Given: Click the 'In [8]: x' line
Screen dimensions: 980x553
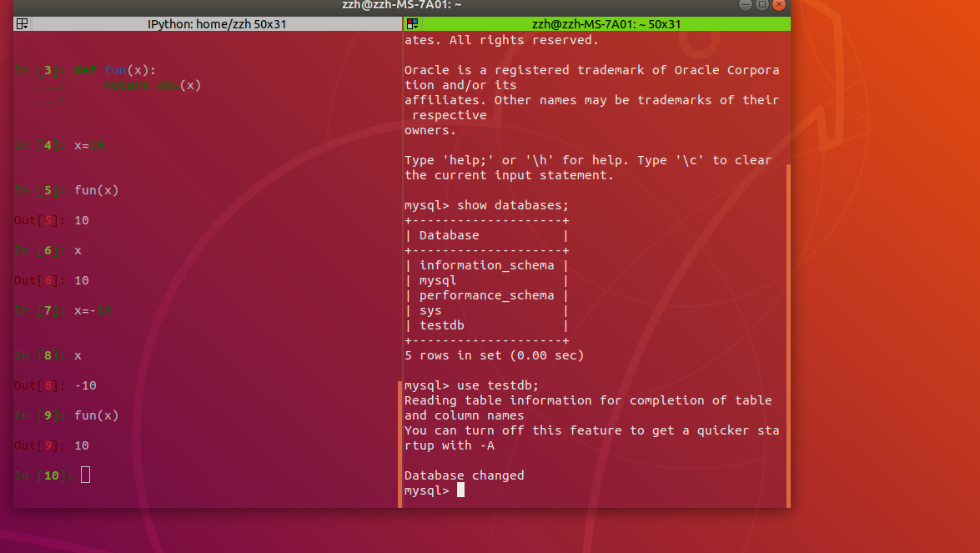Looking at the screenshot, I should coord(48,355).
